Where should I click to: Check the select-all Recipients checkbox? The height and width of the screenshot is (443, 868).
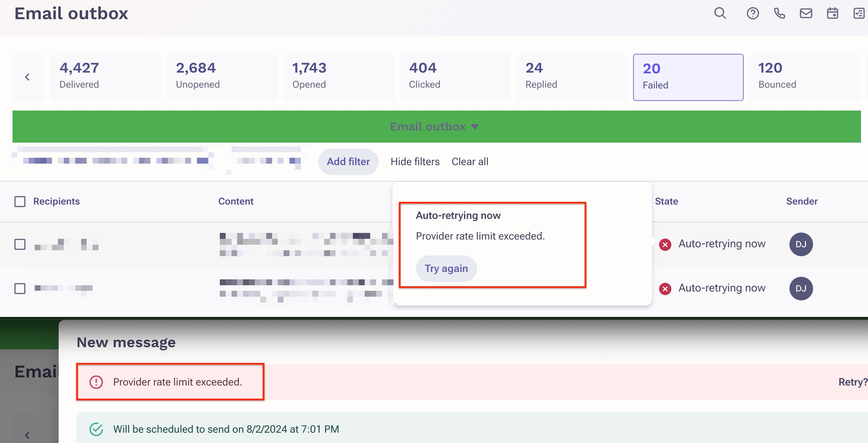(20, 202)
